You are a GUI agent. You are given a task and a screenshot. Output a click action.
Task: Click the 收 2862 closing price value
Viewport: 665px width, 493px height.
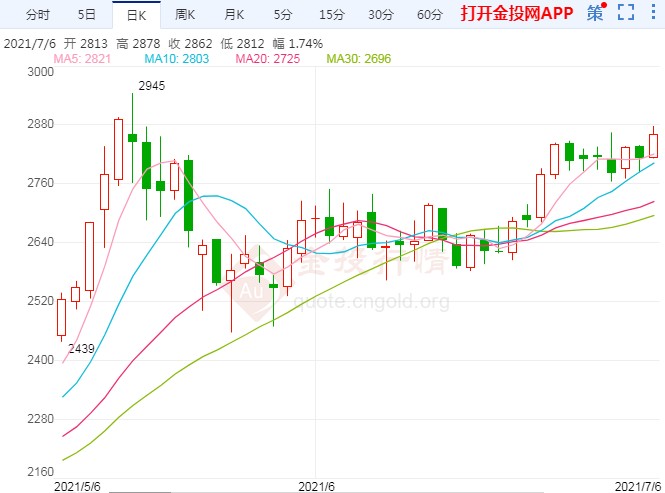tap(190, 44)
